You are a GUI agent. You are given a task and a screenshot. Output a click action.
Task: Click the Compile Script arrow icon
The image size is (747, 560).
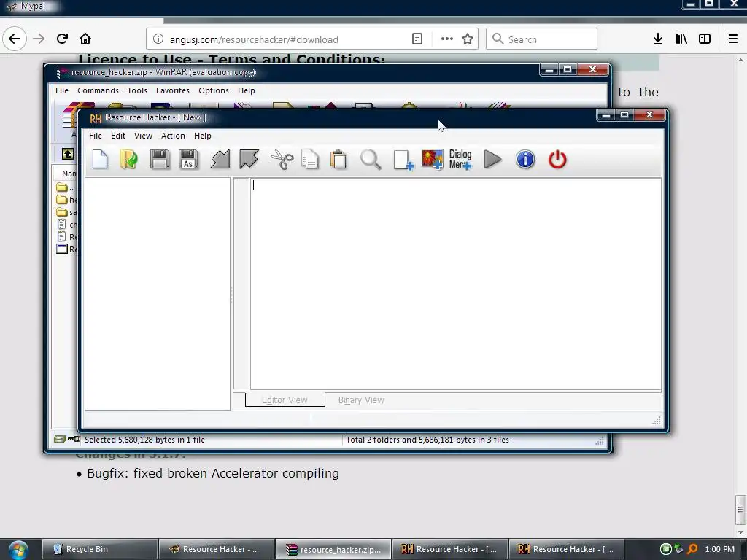coord(220,159)
